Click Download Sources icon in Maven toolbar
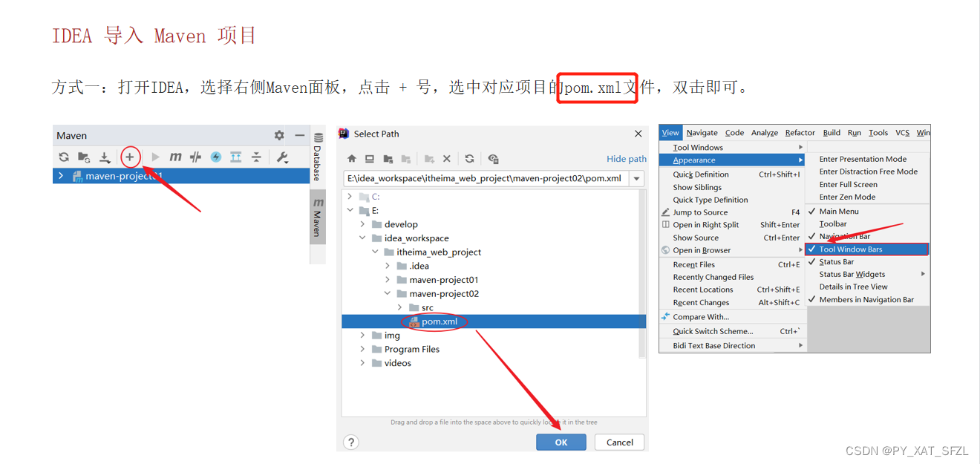Image resolution: width=980 pixels, height=464 pixels. coord(105,157)
